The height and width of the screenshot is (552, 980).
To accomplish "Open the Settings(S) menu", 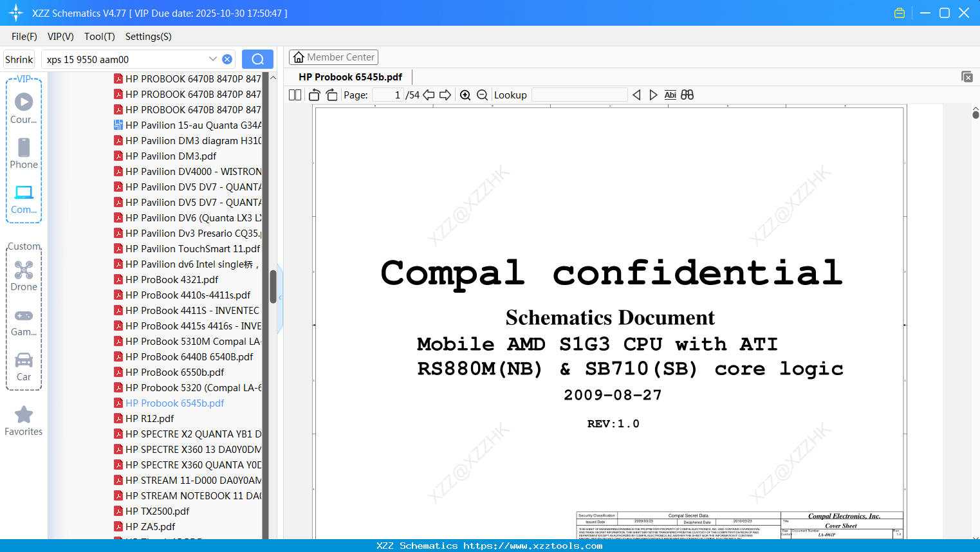I will 149,37.
